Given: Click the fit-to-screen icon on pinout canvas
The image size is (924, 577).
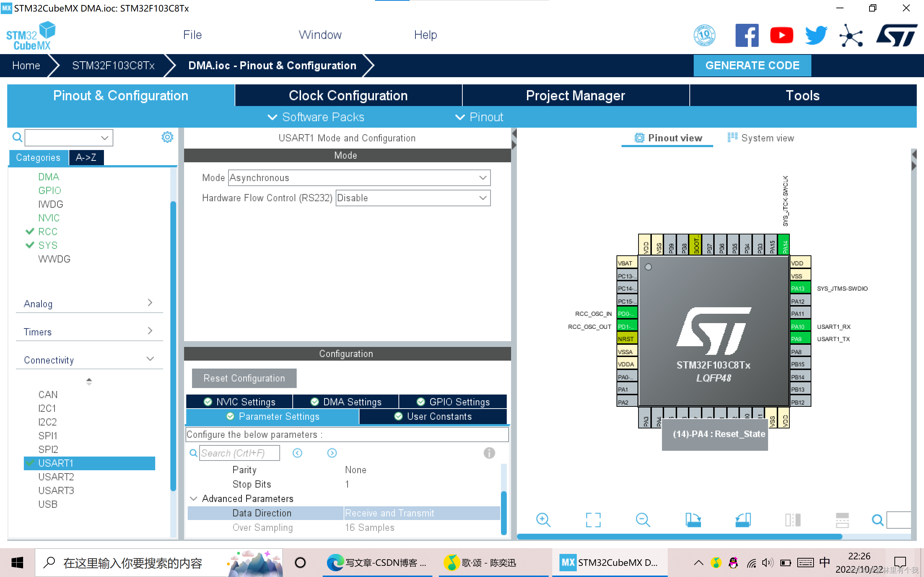Looking at the screenshot, I should coord(592,520).
